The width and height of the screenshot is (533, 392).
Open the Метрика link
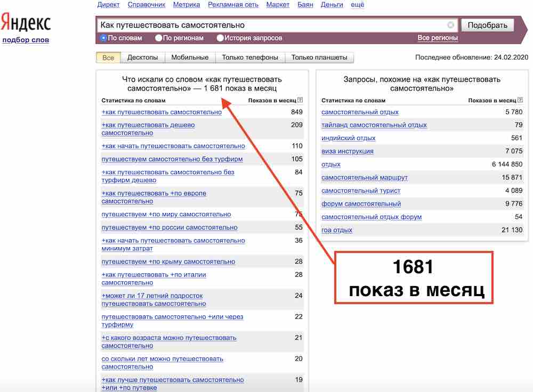click(x=187, y=4)
